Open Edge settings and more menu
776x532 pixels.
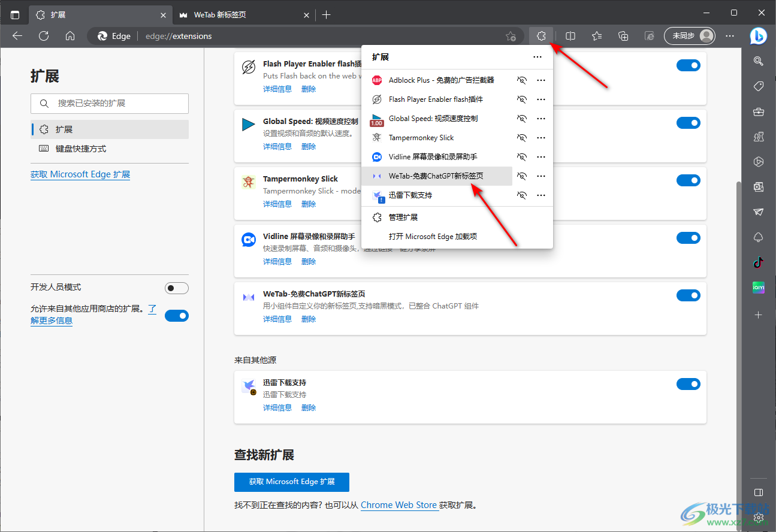click(x=730, y=36)
